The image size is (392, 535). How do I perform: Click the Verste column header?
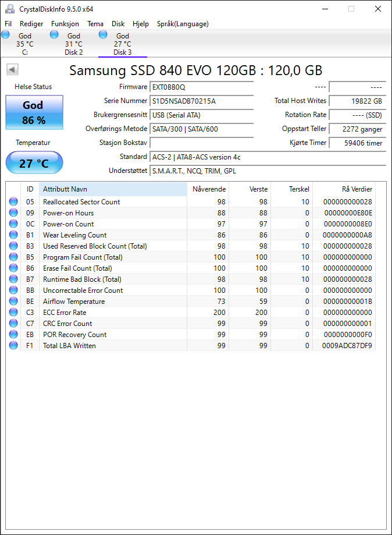pyautogui.click(x=250, y=189)
